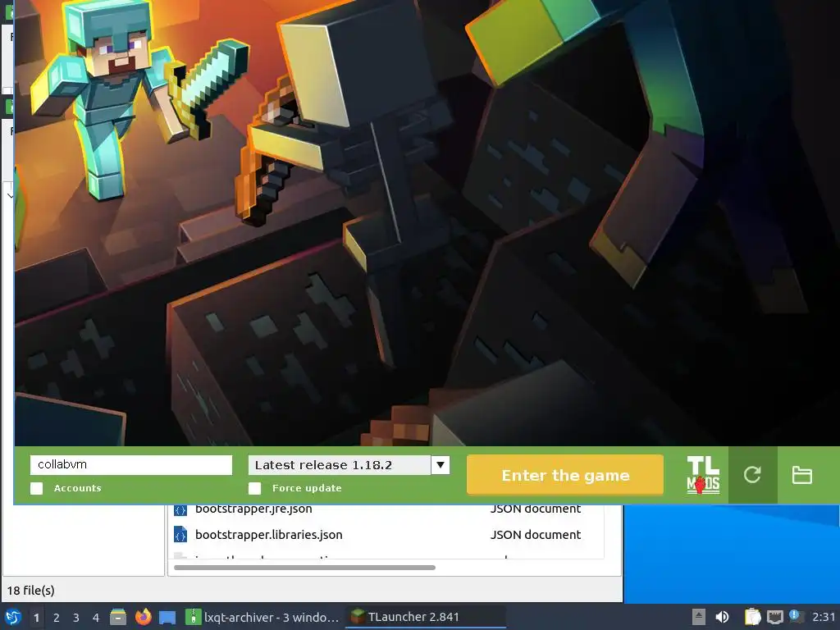Click the file icon of bootstrapper.libraries.json

[180, 535]
